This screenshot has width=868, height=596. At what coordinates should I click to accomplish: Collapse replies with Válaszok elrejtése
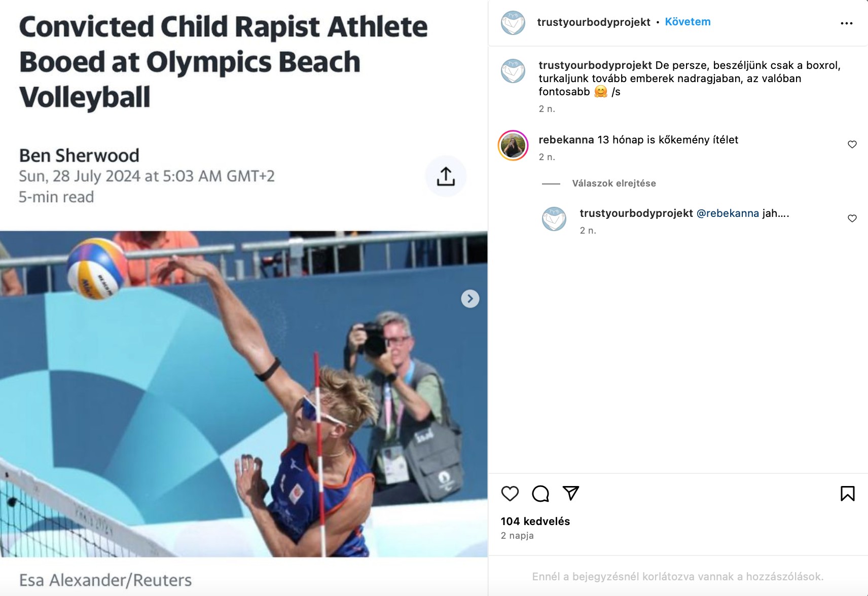(x=613, y=183)
